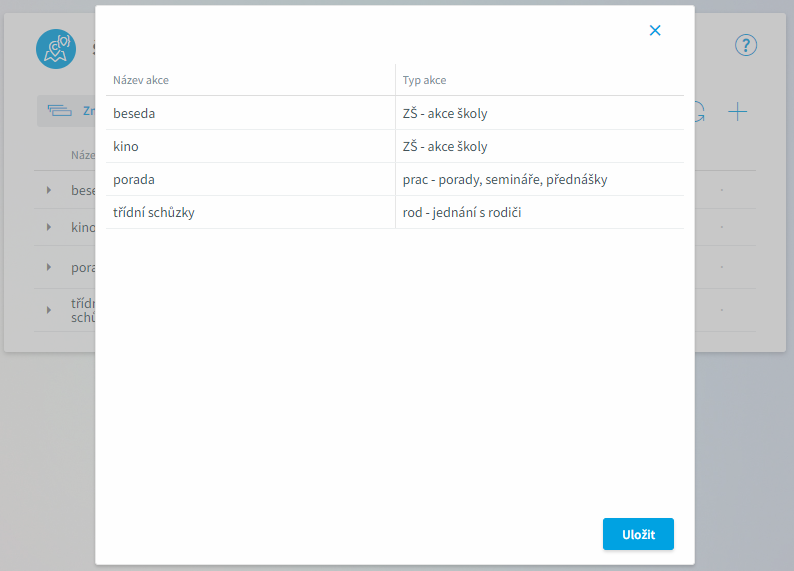
Task: Expand the třídní schůzky row arrow
Action: point(49,310)
